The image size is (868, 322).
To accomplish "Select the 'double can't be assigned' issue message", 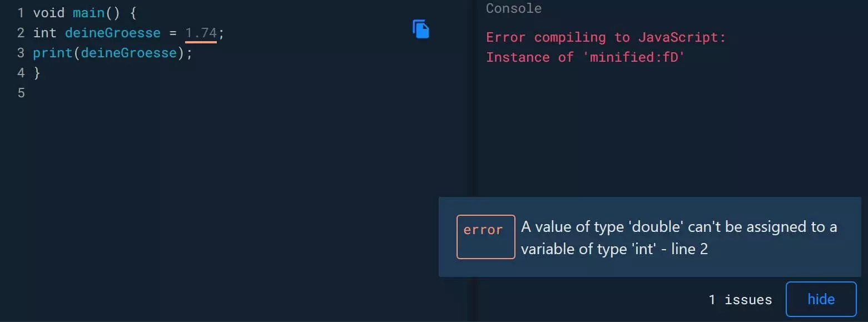I will coord(679,237).
